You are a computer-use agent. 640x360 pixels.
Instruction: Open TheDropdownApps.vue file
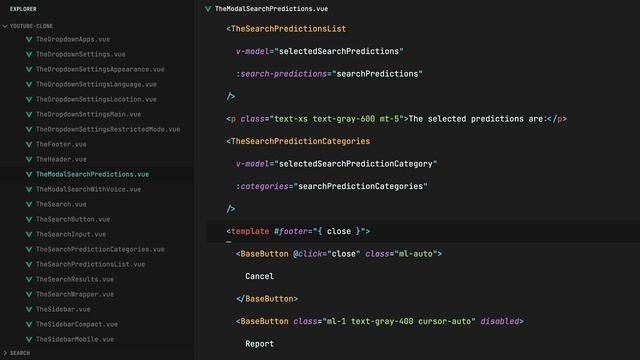tap(73, 40)
